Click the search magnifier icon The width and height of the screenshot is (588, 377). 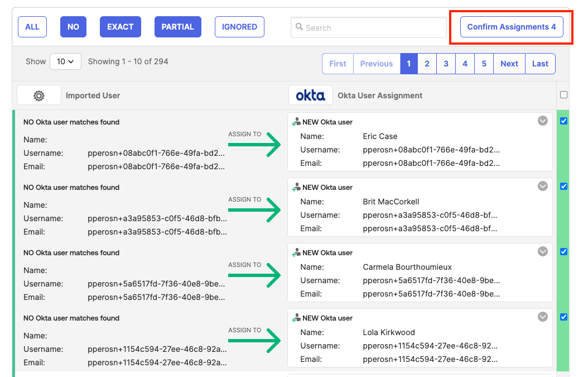[x=299, y=27]
